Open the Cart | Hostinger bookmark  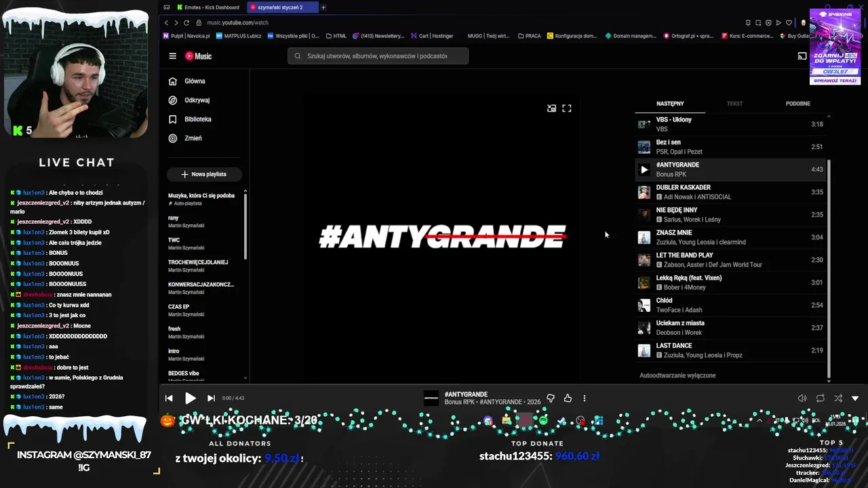tap(431, 36)
